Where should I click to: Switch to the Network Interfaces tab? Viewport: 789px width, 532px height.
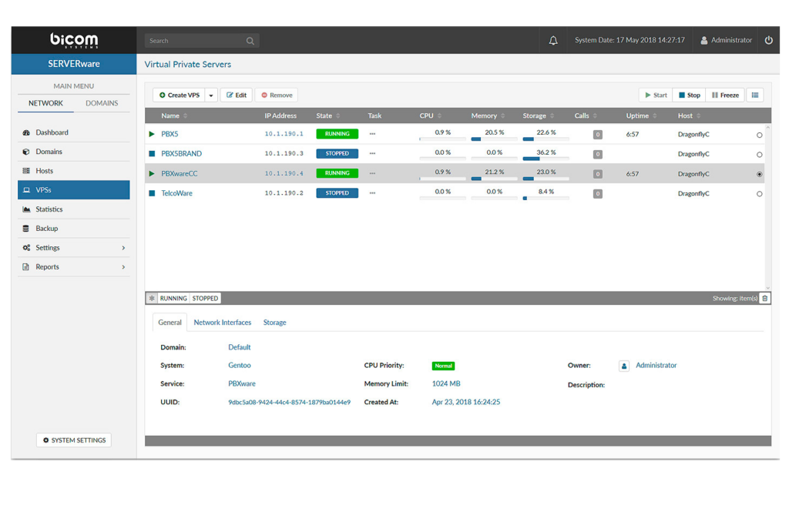click(x=222, y=323)
